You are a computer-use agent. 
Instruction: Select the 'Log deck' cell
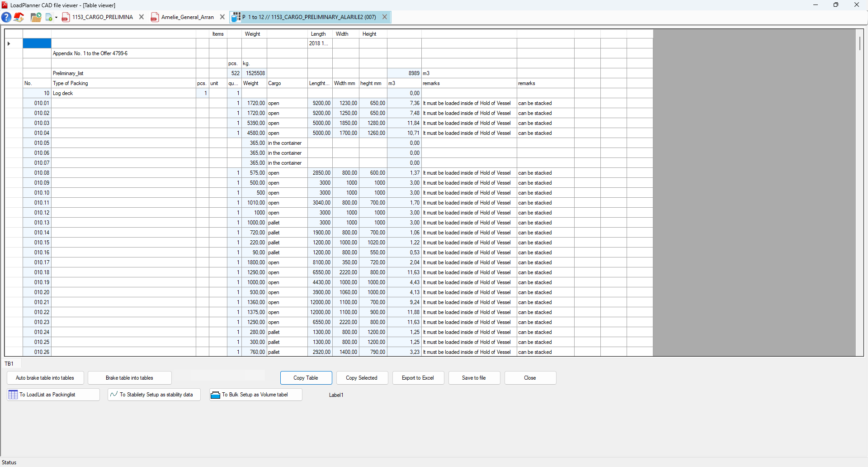[123, 93]
